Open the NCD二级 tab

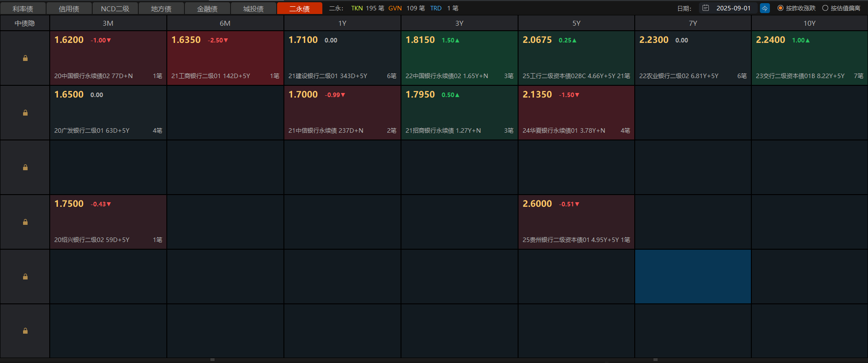pos(115,9)
